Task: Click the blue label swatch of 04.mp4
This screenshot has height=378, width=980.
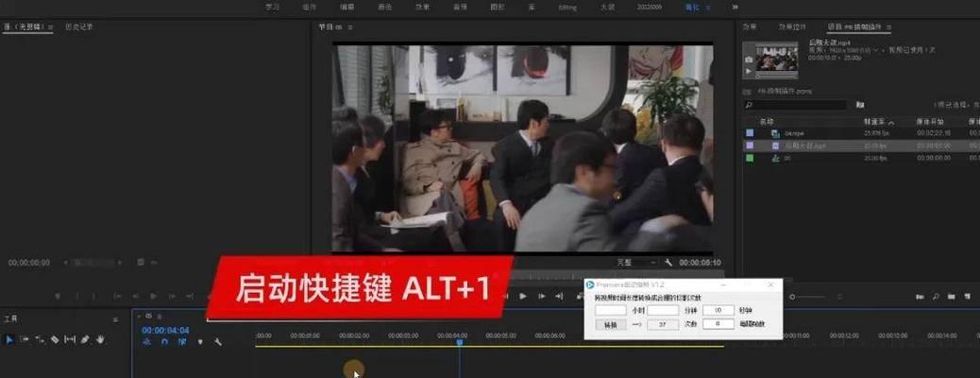Action: 750,133
